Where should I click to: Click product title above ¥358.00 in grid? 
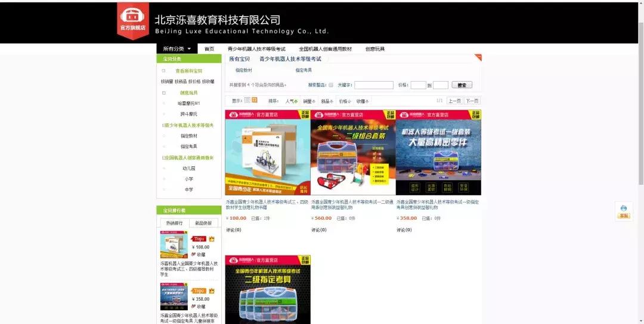[438, 205]
